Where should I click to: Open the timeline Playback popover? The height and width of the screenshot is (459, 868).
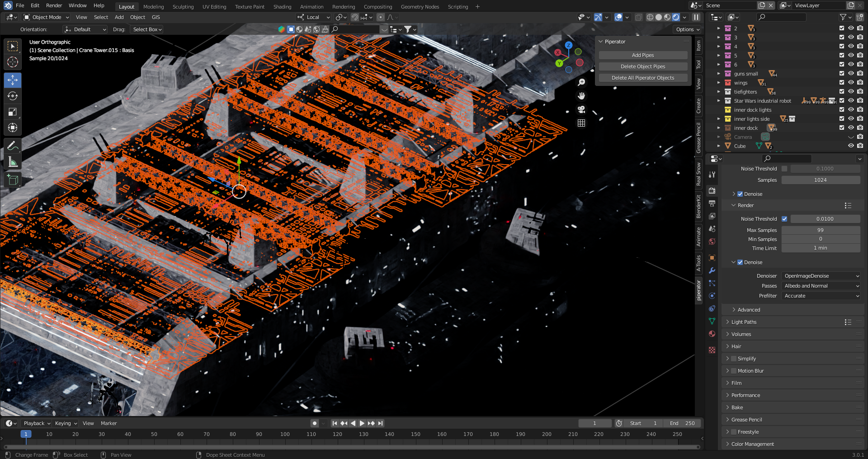tap(37, 423)
